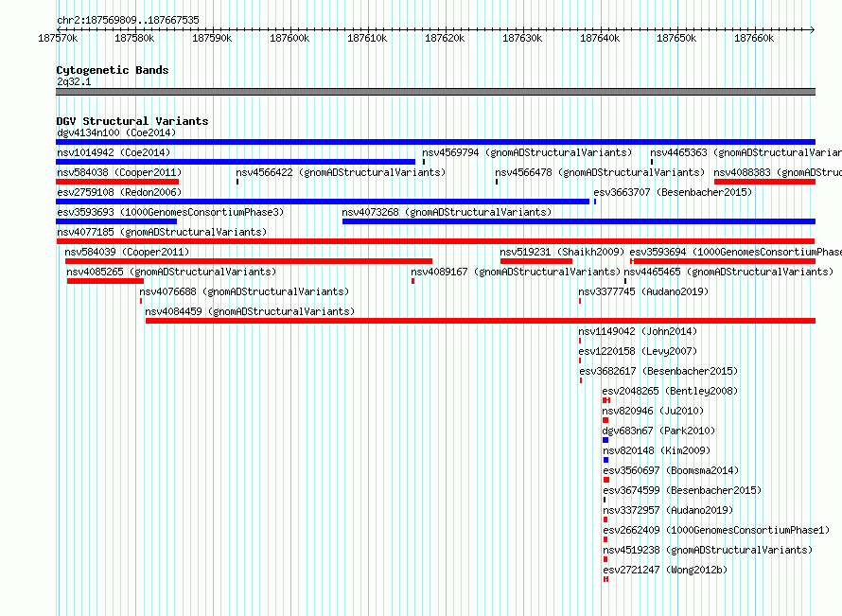Select nsv4566478 gnomAD variant label
The height and width of the screenshot is (616, 842).
coord(600,172)
